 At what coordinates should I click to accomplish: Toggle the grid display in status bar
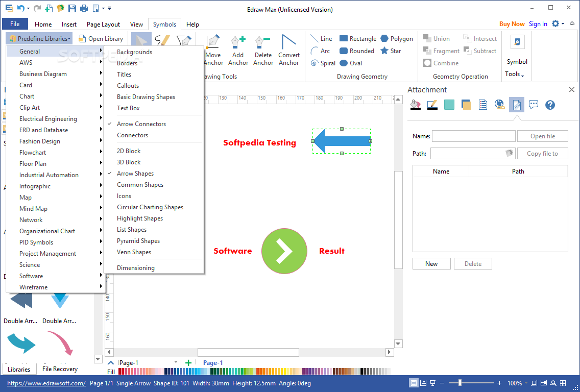pyautogui.click(x=563, y=383)
